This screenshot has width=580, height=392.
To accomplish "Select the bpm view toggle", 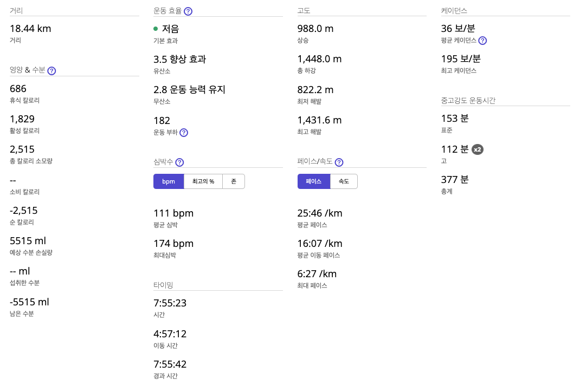I will tap(169, 181).
